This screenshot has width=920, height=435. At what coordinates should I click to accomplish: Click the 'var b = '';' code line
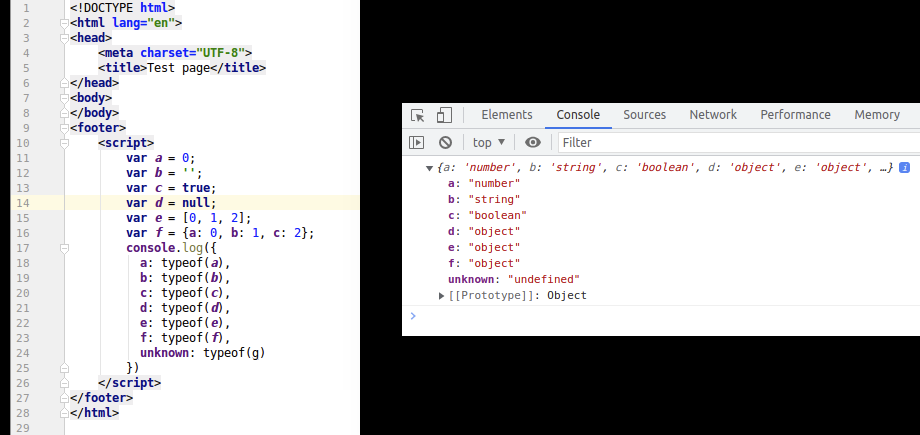[x=164, y=173]
